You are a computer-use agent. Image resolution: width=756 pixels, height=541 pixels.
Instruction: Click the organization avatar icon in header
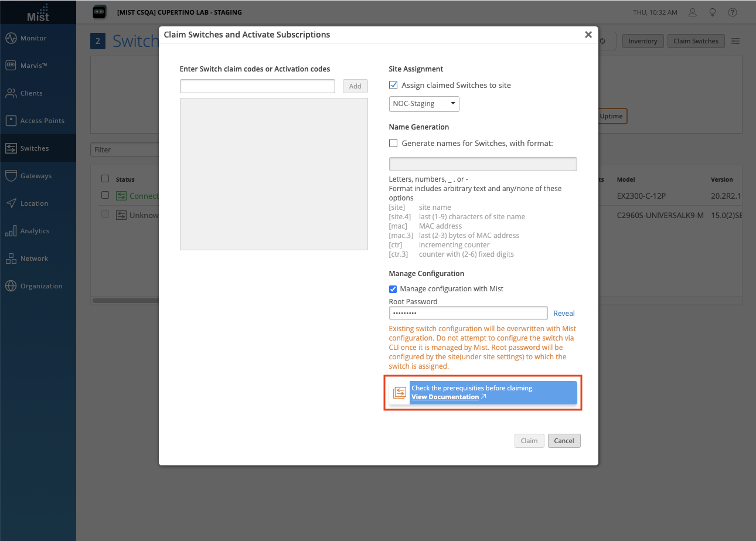click(x=100, y=12)
